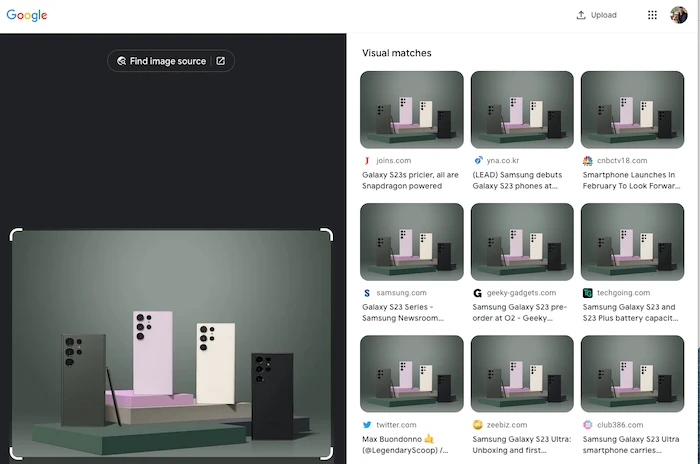This screenshot has height=464, width=700.
Task: Open 'Max Buondonno (@LegendaryScoop)' link
Action: tap(405, 445)
